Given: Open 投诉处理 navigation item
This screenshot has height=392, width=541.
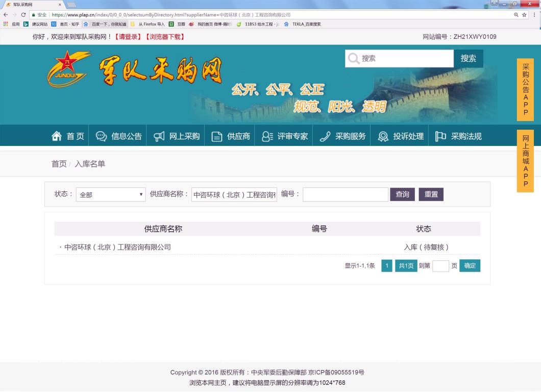Looking at the screenshot, I should coord(401,136).
